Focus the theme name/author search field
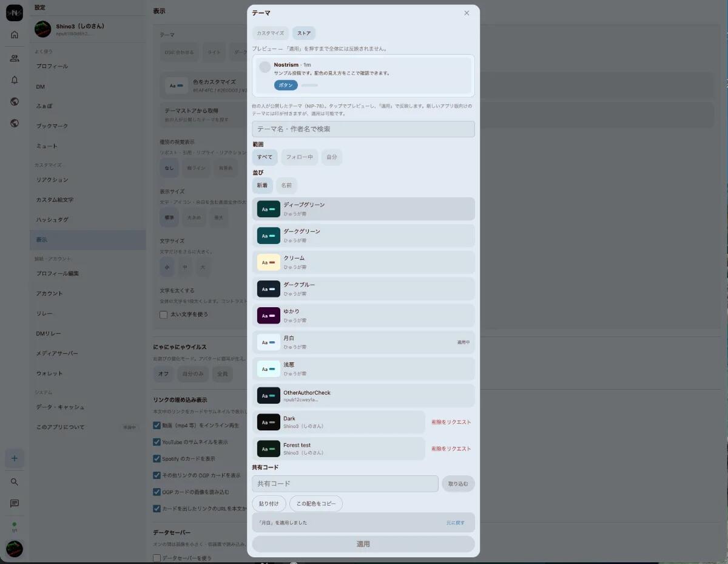The width and height of the screenshot is (728, 564). point(363,129)
